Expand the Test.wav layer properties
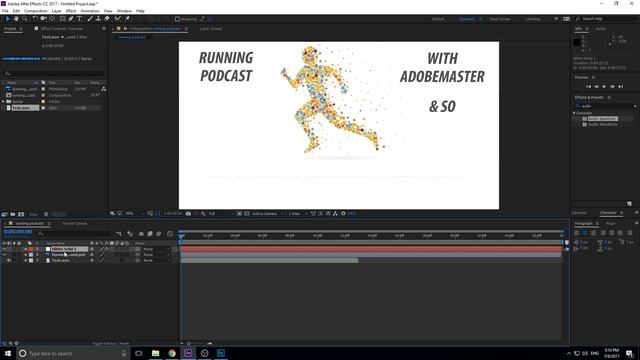 coord(26,260)
